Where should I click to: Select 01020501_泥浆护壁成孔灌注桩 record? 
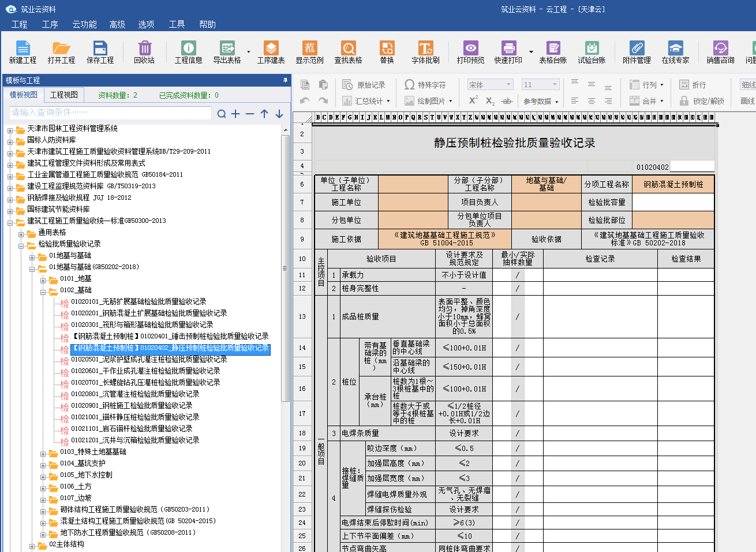149,359
